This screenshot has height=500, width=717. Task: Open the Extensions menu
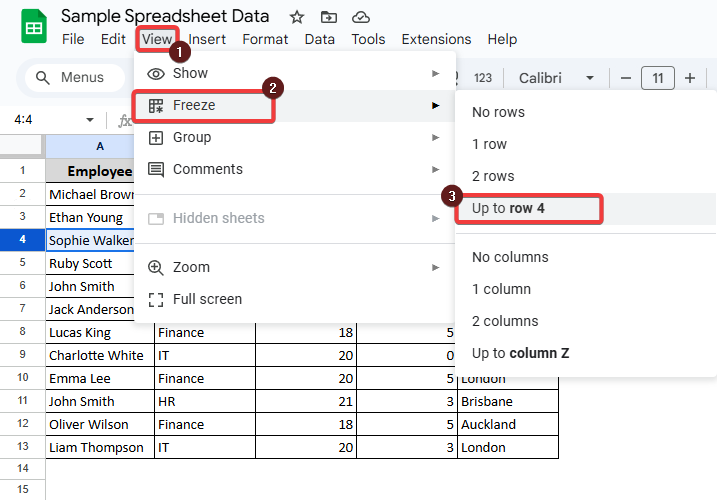(436, 39)
